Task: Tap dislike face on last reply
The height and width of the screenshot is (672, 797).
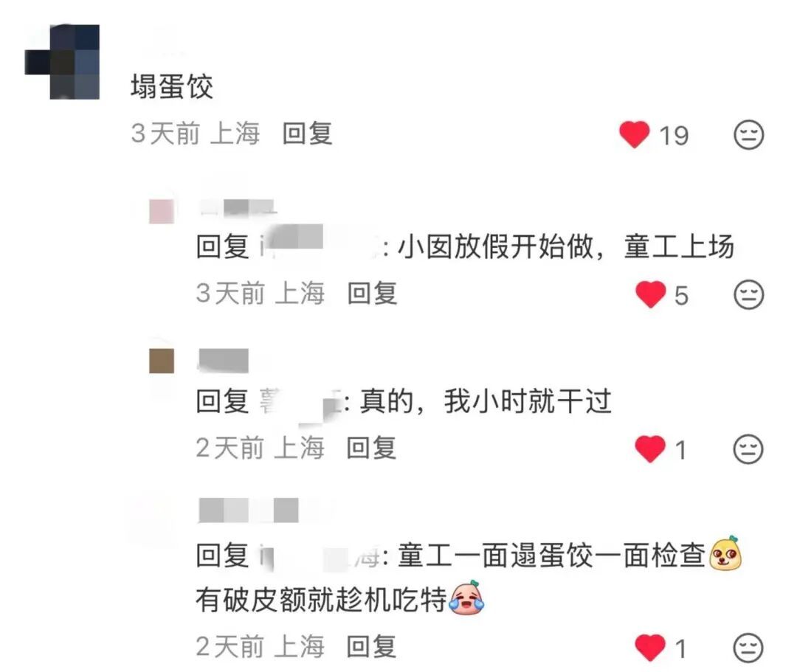Action: pos(748,648)
